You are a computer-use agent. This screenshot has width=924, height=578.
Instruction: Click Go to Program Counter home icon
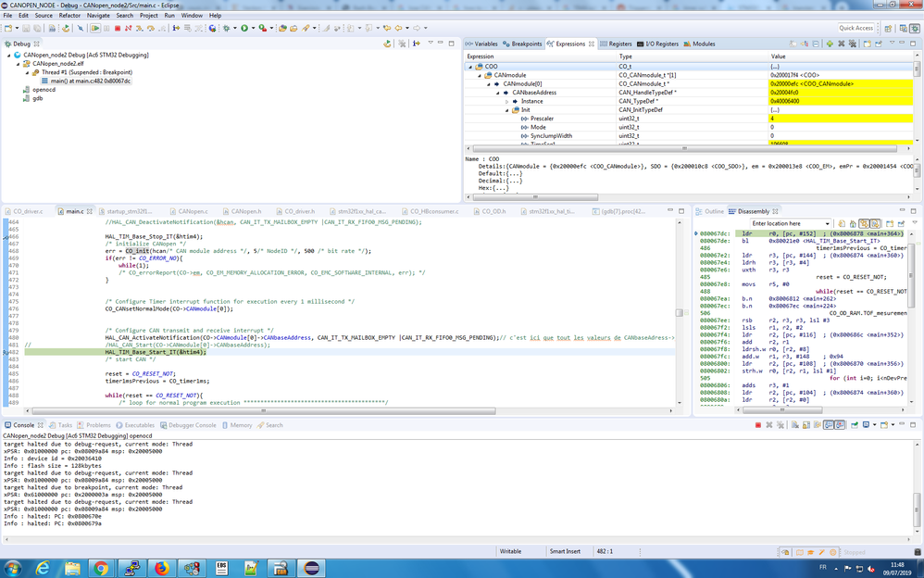pyautogui.click(x=853, y=223)
